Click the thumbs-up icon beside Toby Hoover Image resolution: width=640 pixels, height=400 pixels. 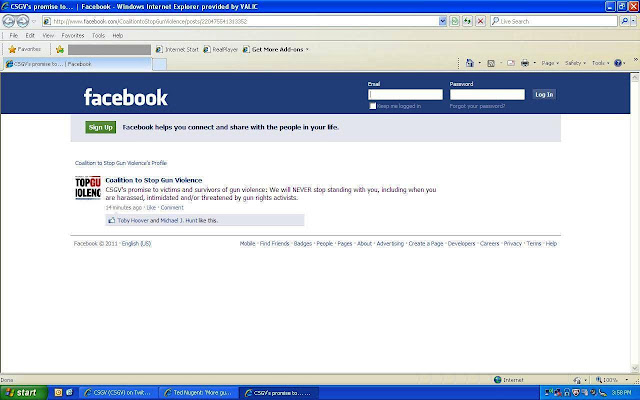pos(111,220)
